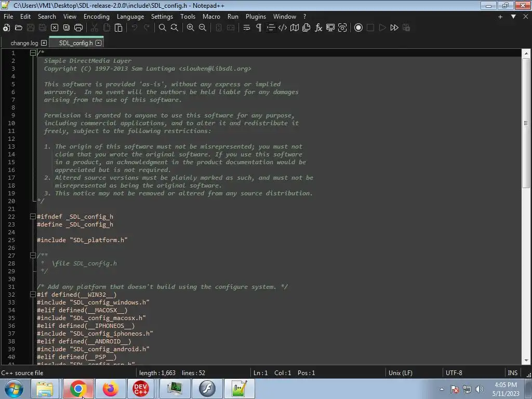The height and width of the screenshot is (399, 532).
Task: Click the Close All toolbar icon
Action: click(66, 28)
